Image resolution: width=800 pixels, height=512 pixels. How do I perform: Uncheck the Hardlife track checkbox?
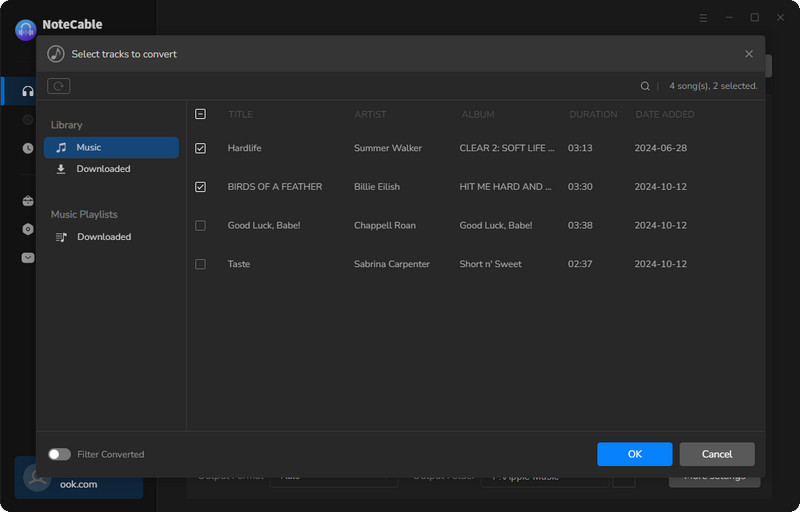click(x=201, y=148)
